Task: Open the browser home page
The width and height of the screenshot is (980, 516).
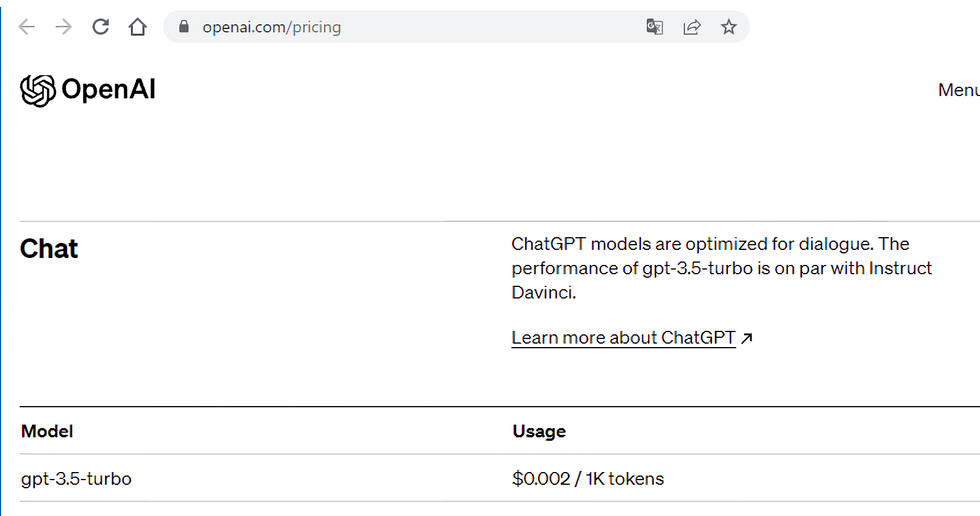Action: [x=138, y=27]
